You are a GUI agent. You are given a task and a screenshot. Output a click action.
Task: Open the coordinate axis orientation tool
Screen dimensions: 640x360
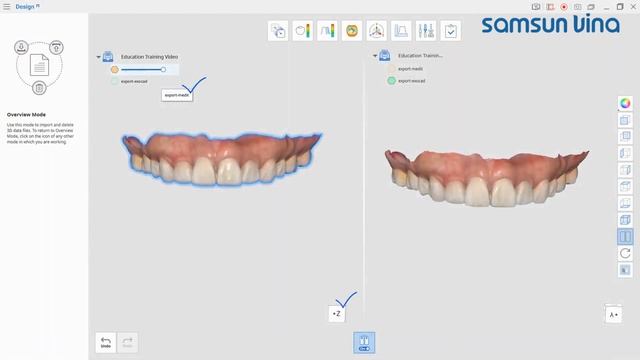coord(376,31)
